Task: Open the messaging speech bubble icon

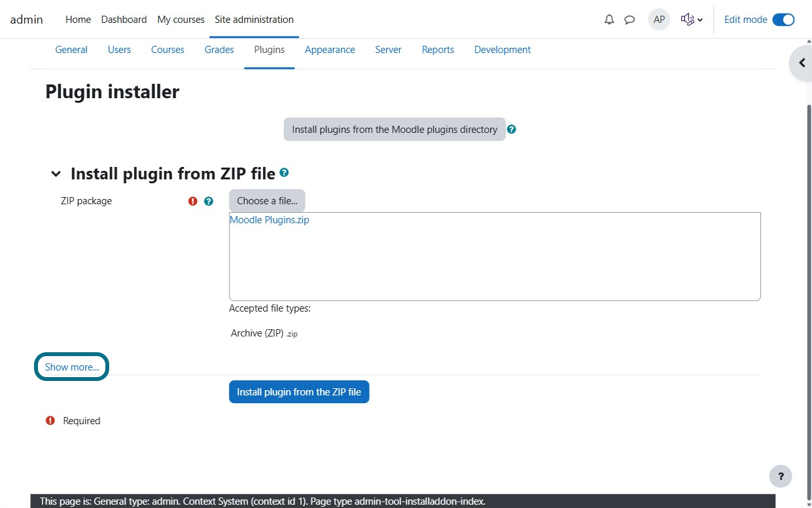Action: point(629,20)
